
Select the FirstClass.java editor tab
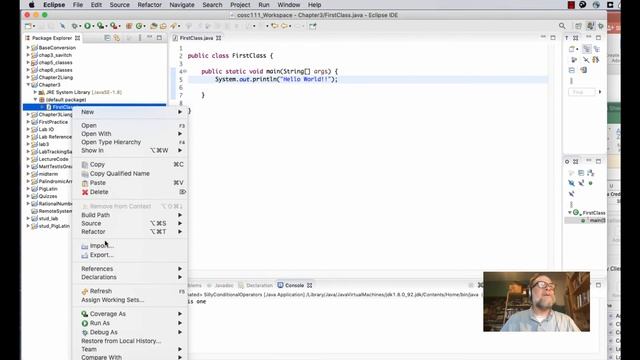click(196, 38)
